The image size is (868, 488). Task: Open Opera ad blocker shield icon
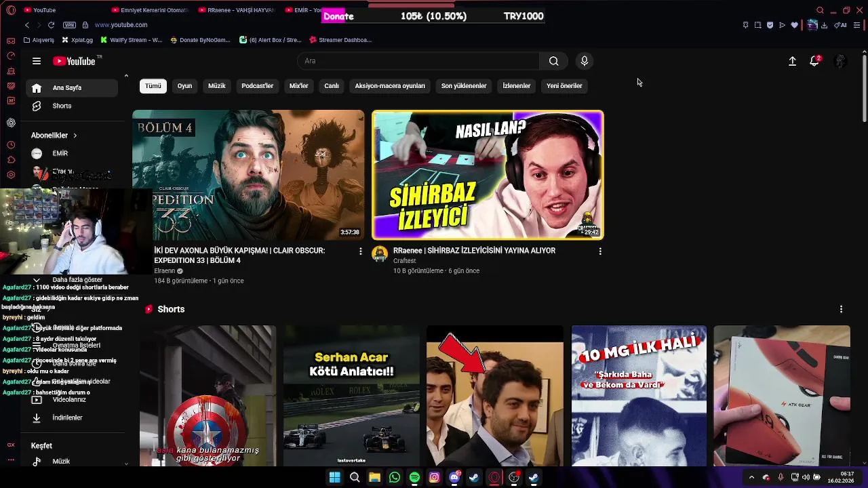770,25
